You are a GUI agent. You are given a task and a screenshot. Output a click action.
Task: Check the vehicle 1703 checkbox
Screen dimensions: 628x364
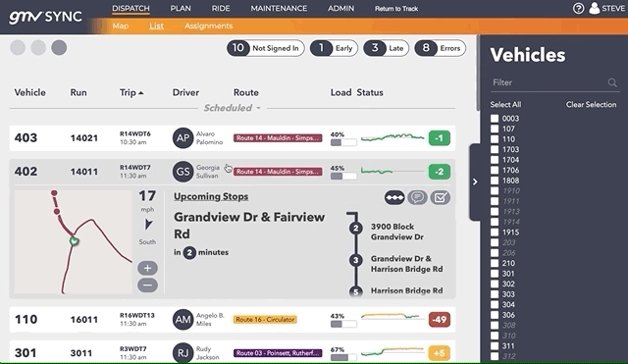click(495, 149)
